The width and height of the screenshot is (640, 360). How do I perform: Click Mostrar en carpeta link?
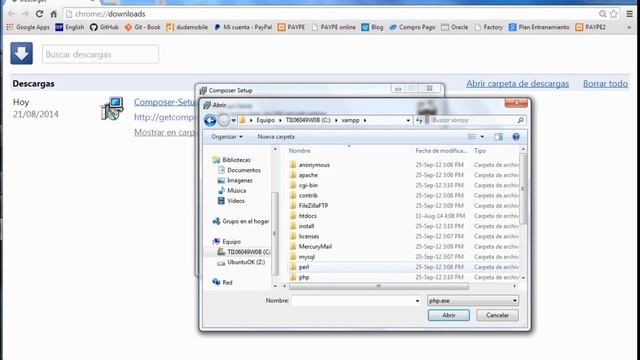tap(164, 132)
